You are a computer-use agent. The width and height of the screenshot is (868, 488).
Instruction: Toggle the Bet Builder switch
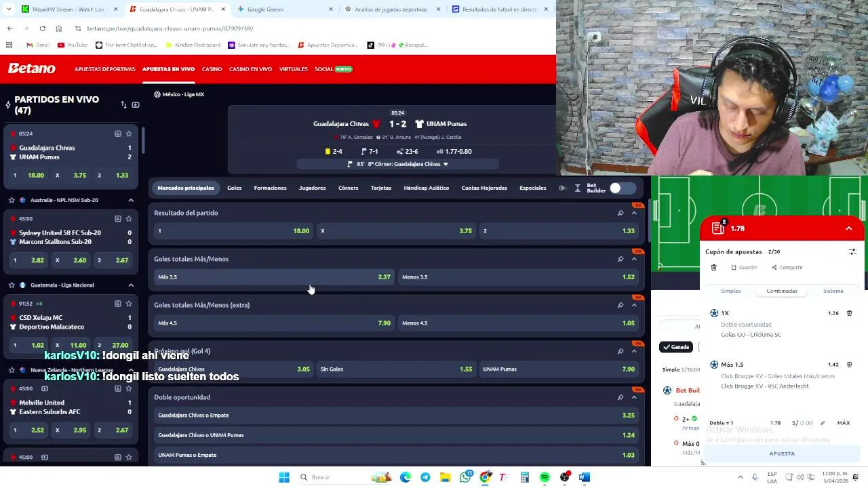pyautogui.click(x=622, y=188)
